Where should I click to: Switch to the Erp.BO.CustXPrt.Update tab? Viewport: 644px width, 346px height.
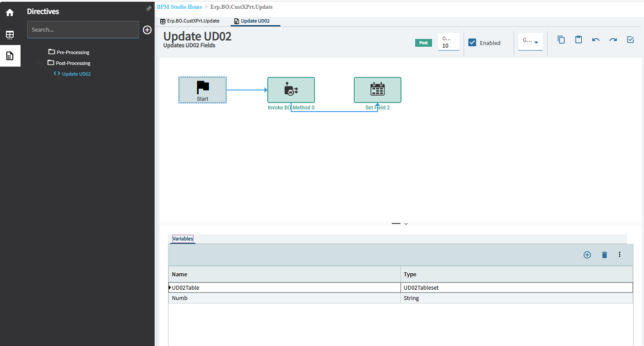point(189,21)
